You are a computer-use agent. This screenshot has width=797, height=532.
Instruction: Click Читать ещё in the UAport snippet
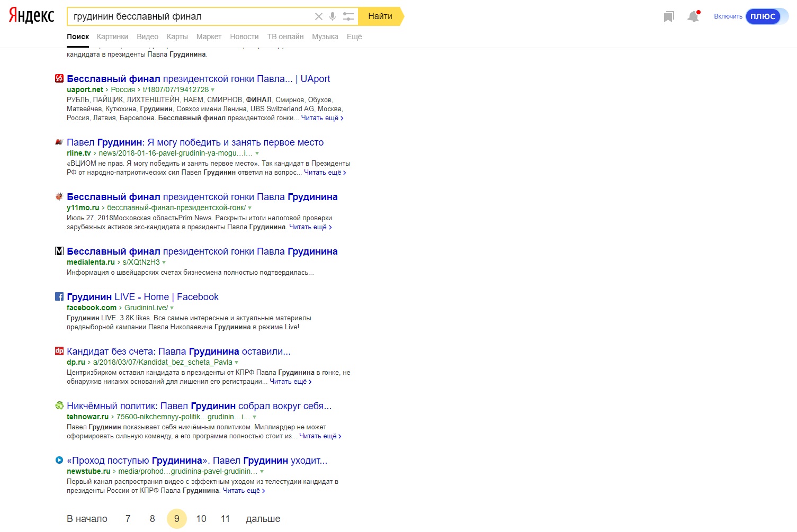322,118
